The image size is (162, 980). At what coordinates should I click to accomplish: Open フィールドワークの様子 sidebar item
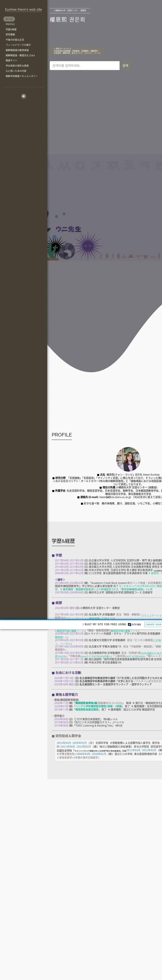pyautogui.click(x=18, y=45)
